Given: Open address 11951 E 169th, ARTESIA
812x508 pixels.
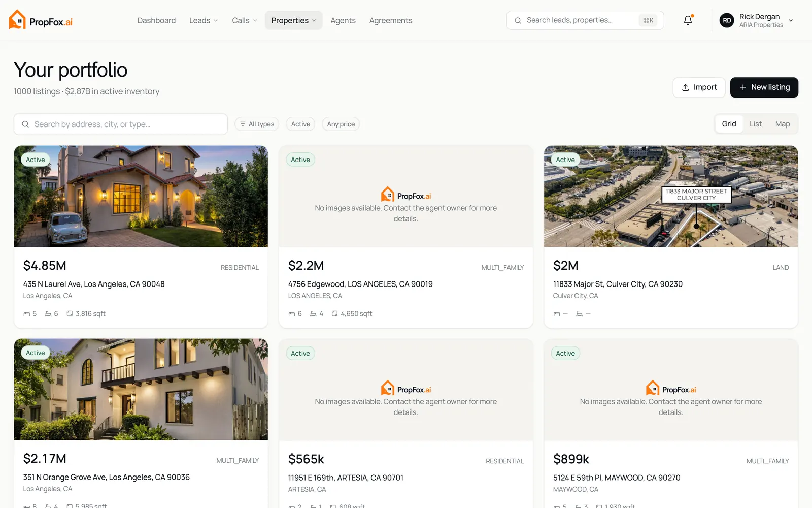Looking at the screenshot, I should pyautogui.click(x=346, y=478).
